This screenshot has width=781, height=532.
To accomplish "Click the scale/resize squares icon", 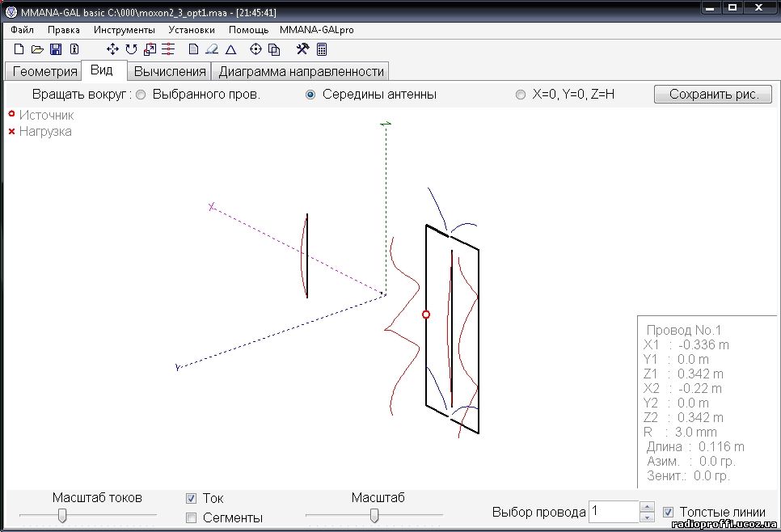I will pyautogui.click(x=150, y=49).
